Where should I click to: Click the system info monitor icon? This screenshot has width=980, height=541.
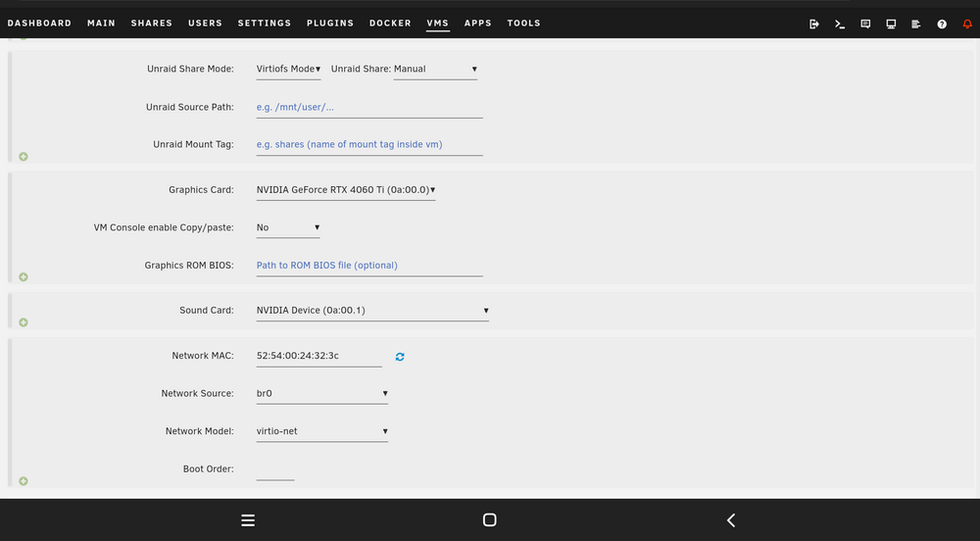pos(891,24)
